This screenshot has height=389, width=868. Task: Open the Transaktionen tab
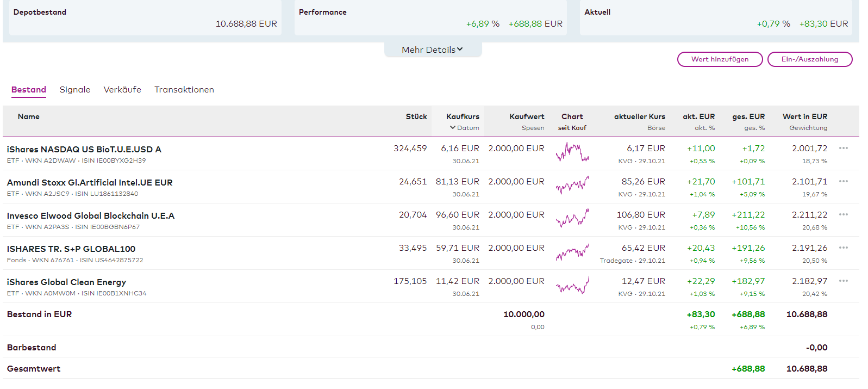click(184, 90)
